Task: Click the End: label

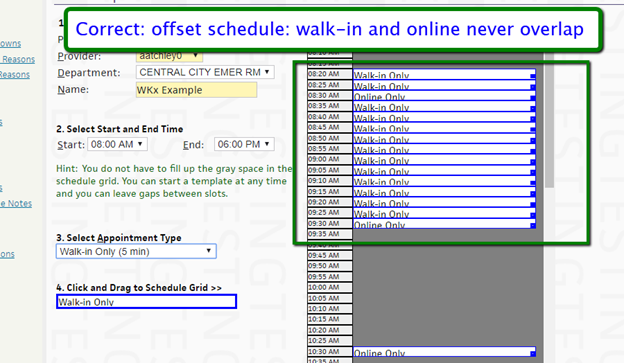Action: [x=193, y=144]
